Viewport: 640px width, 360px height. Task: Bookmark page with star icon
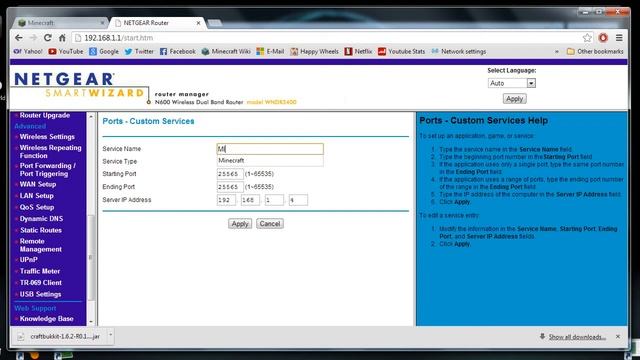[587, 38]
